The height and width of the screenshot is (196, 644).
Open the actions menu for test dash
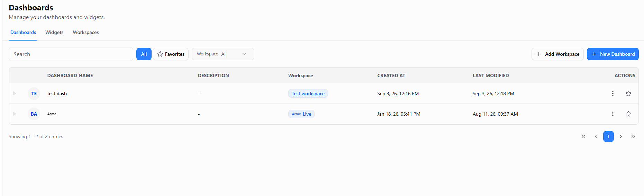(x=613, y=93)
